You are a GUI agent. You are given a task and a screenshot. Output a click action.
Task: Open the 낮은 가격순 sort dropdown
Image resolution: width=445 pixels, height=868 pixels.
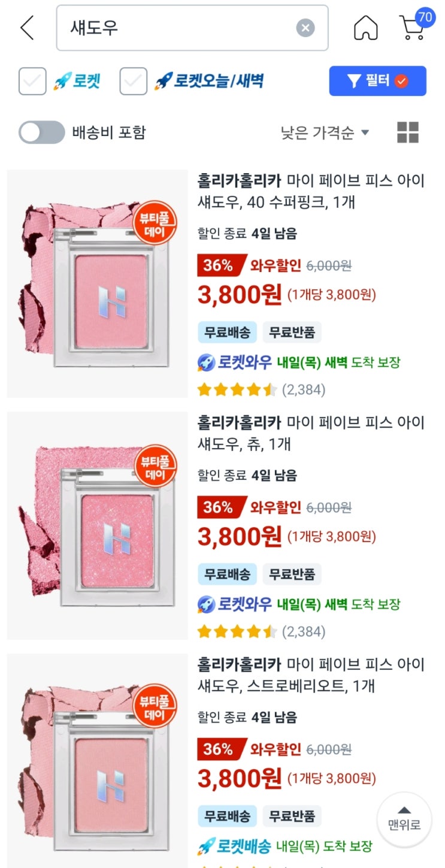coord(325,132)
